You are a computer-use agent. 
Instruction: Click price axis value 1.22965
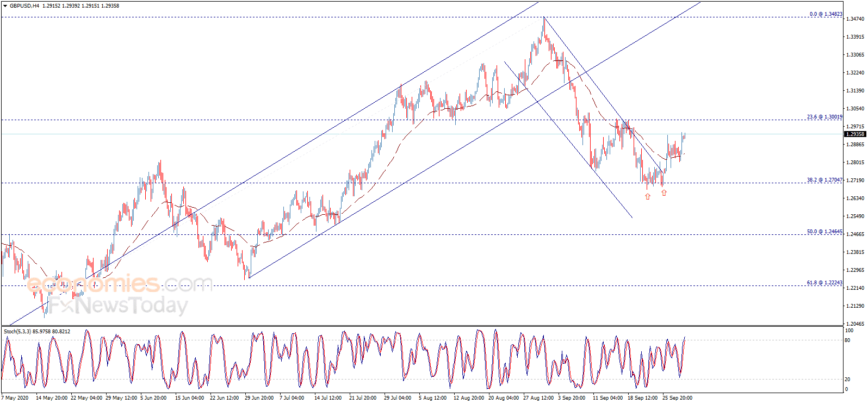point(855,270)
